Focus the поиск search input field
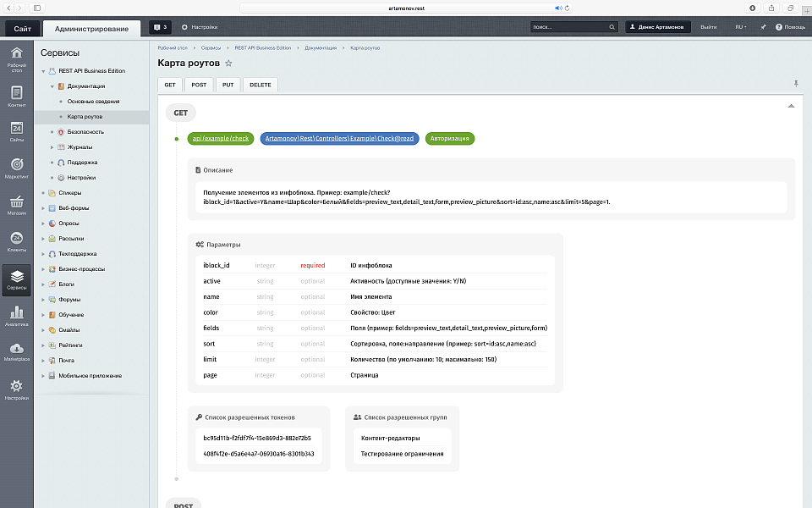The width and height of the screenshot is (812, 508). (568, 27)
